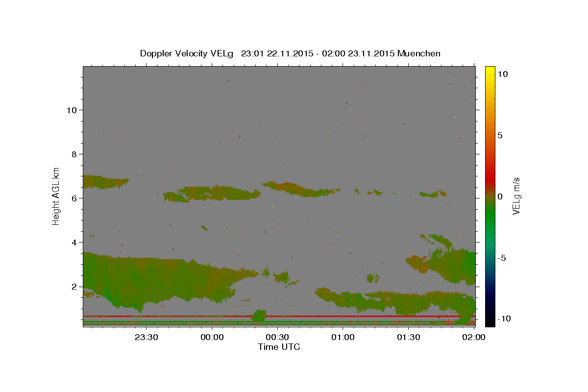
Task: Click the colorbar value 5
Action: tap(500, 135)
